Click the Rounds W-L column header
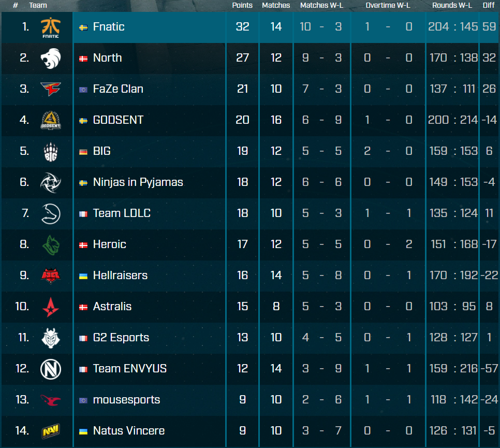500x448 pixels. 452,5
